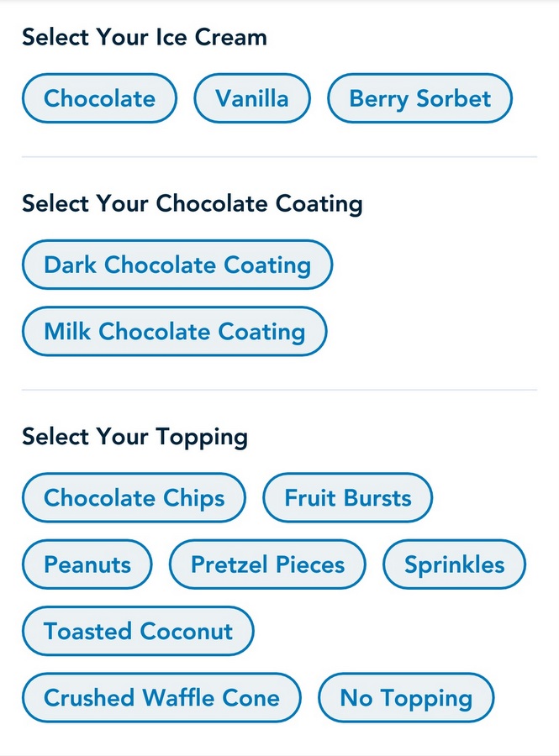Tap the No Topping option
The width and height of the screenshot is (559, 756).
406,697
